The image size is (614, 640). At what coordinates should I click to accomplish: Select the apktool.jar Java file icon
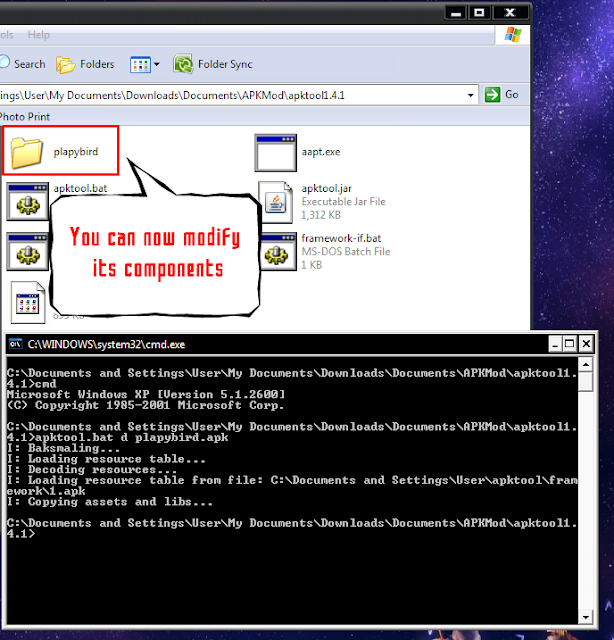click(x=276, y=202)
